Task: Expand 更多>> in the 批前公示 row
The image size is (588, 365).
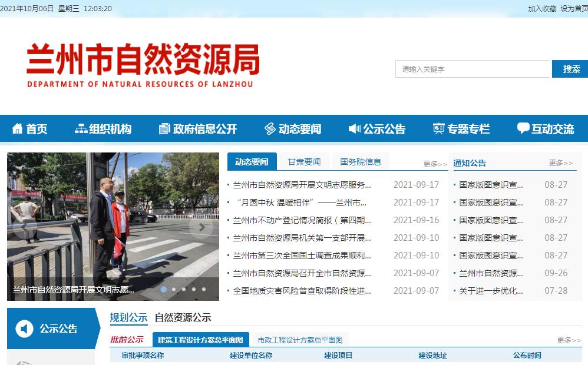Action: (x=569, y=340)
